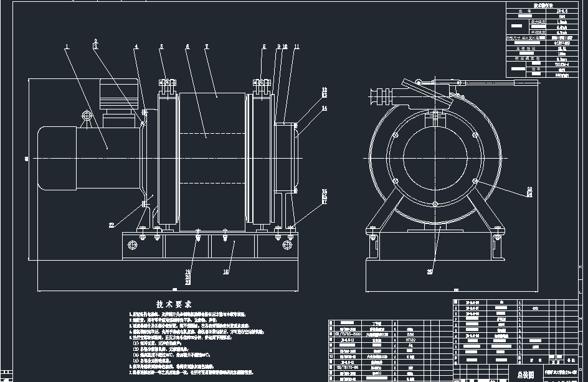Select part callout number 9

click(278, 47)
